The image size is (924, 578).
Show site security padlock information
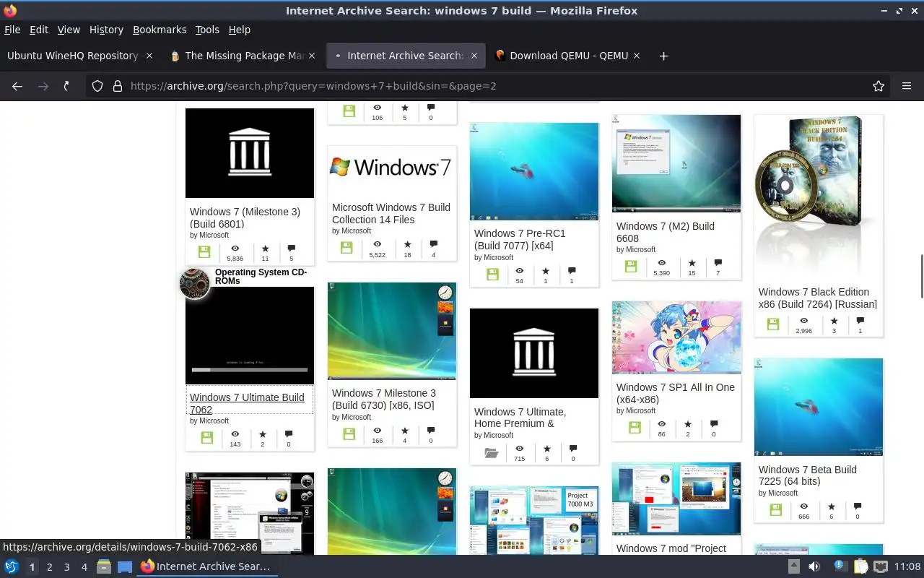point(118,86)
